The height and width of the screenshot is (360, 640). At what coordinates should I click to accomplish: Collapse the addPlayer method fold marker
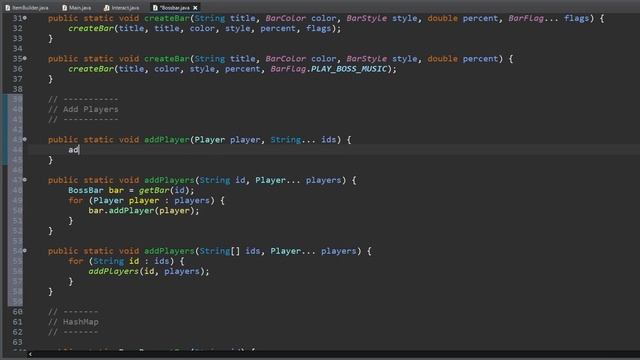[x=25, y=139]
